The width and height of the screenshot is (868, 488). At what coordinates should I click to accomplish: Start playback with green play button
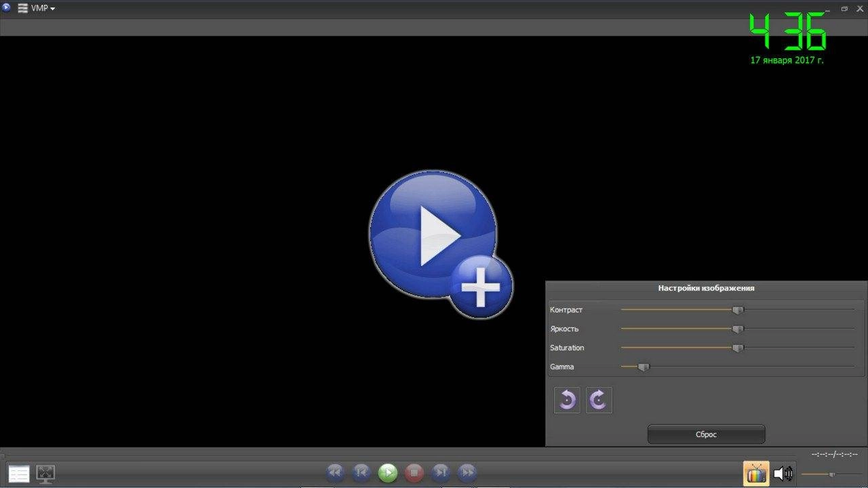point(388,472)
